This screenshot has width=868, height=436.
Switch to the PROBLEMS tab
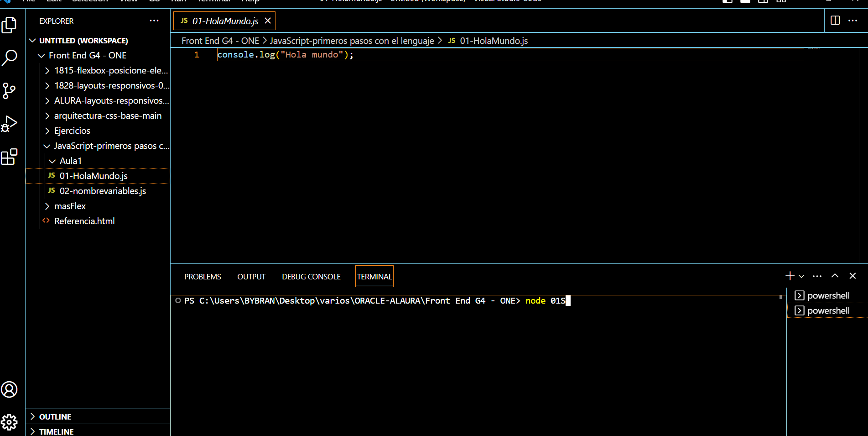coord(203,277)
